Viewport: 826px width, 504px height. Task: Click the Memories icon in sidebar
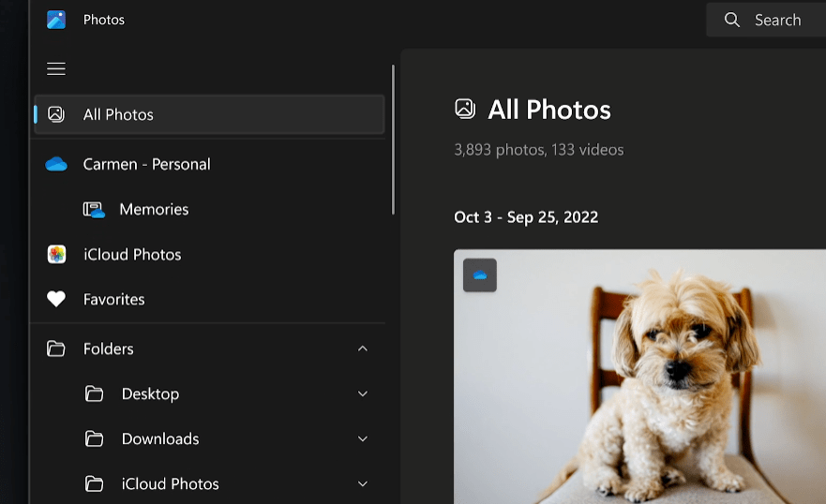(94, 210)
